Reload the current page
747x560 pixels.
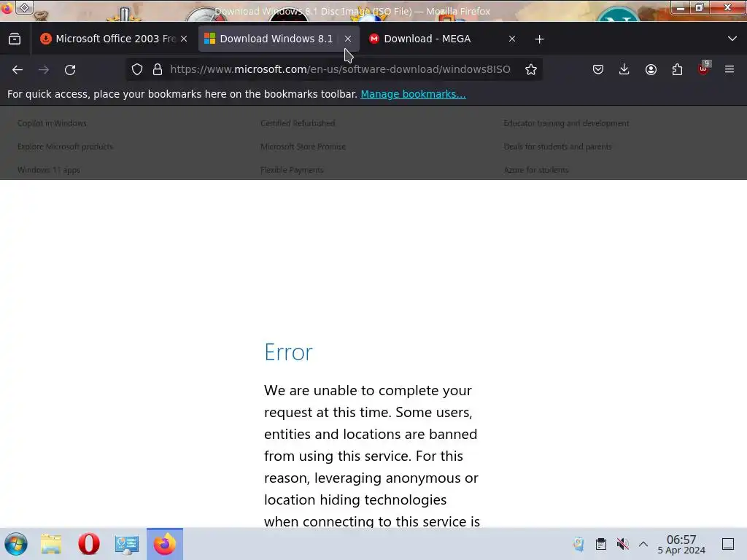70,70
